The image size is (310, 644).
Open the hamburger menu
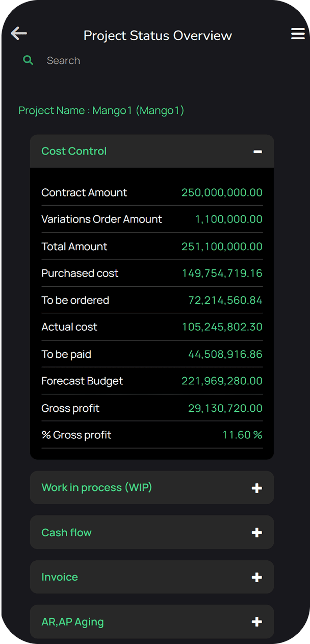point(298,34)
